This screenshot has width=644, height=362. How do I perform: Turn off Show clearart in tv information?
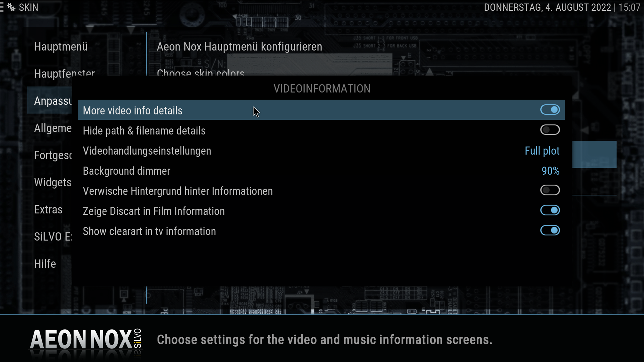(x=550, y=230)
